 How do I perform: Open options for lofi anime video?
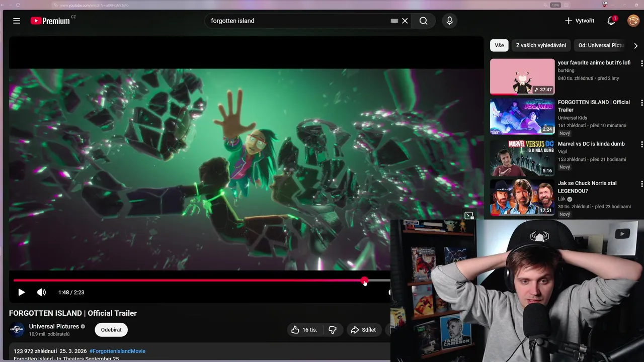pos(641,63)
